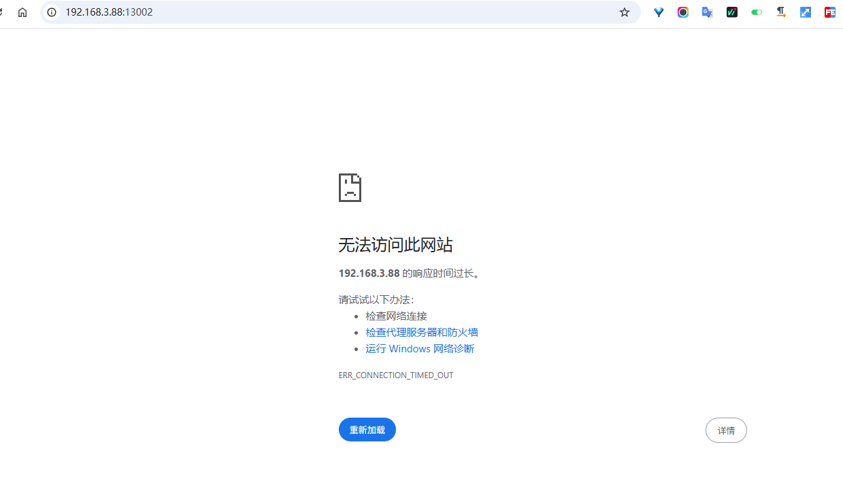Open the Google Translate extension
Viewport: 843px width, 504px height.
(x=708, y=12)
